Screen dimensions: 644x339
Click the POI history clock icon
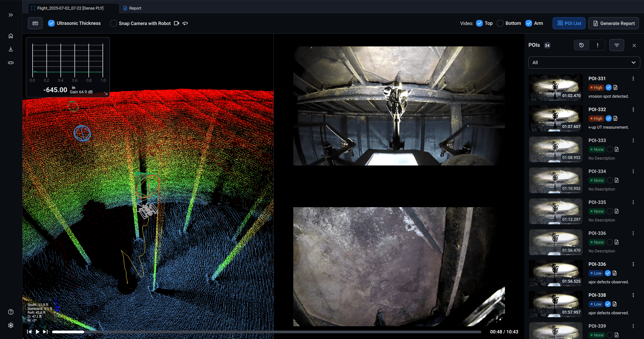point(582,45)
